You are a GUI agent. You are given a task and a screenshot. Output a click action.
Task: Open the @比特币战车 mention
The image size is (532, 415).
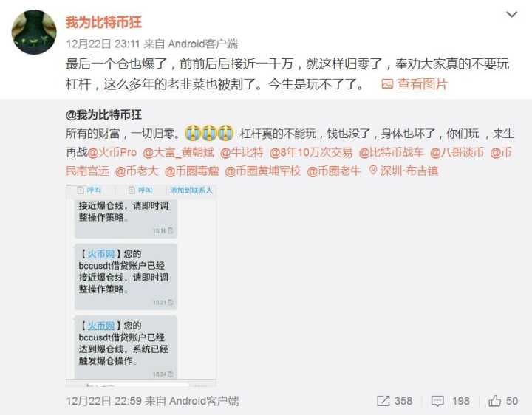(x=391, y=152)
